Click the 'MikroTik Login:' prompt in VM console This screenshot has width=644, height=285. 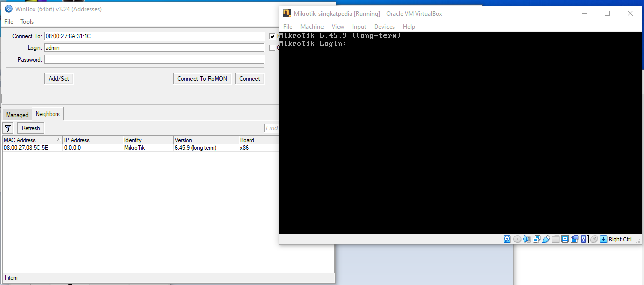click(313, 44)
